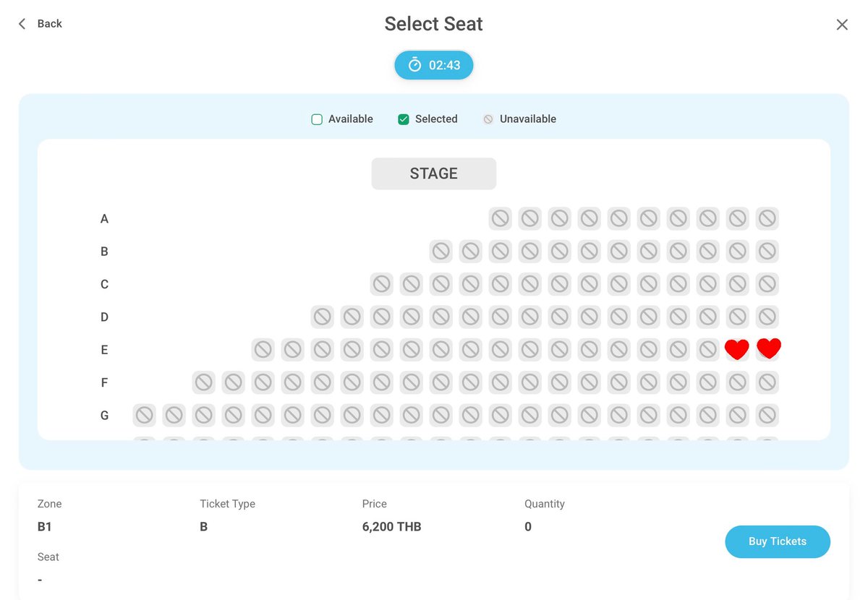Click first unavailable seat in row A

(501, 218)
